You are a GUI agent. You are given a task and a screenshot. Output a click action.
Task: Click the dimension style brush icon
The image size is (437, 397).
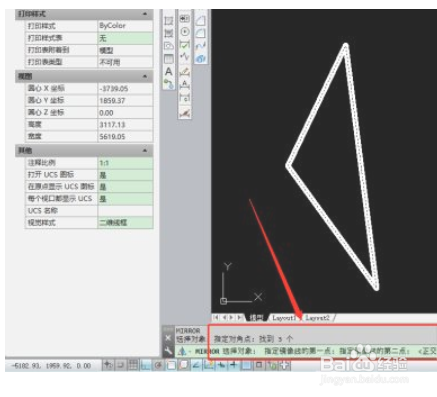click(x=185, y=114)
